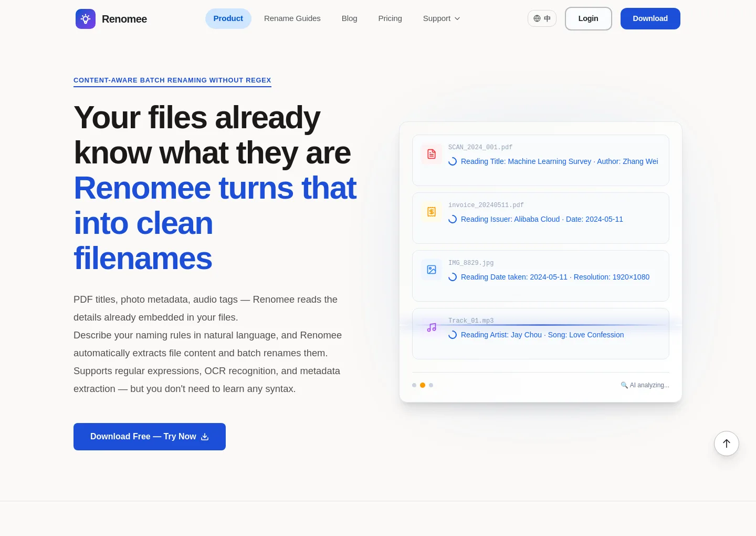Open the Pricing page

click(x=390, y=18)
